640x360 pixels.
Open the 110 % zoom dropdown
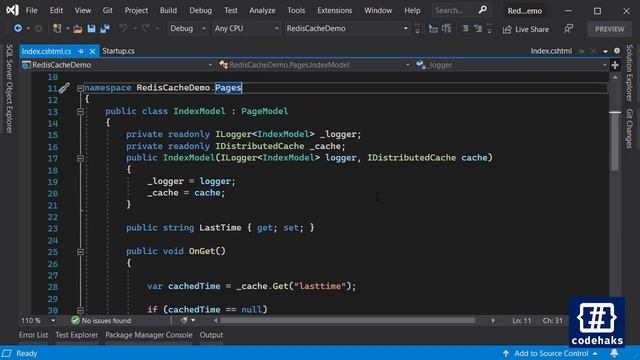[38, 320]
